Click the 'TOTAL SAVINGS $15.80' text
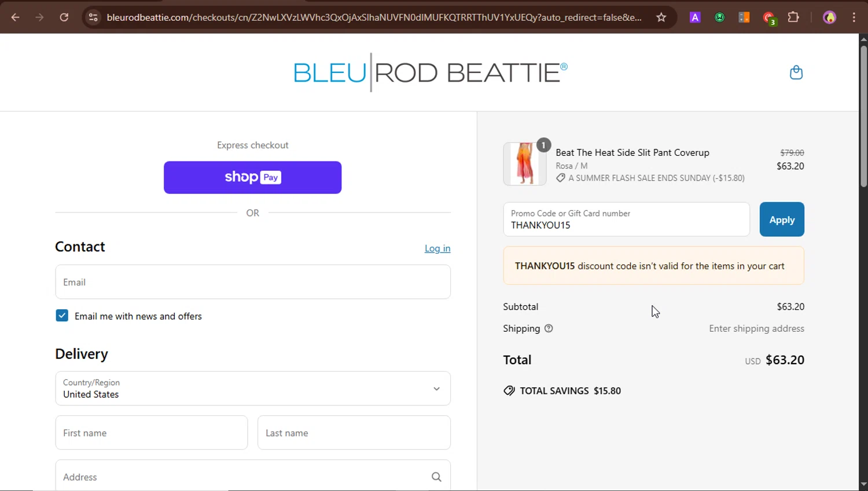 tap(570, 391)
